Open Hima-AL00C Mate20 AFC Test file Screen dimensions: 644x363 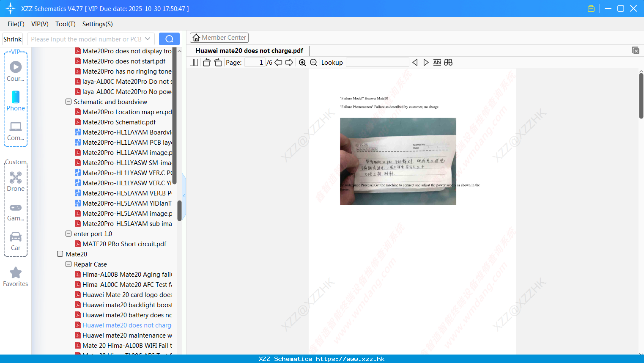(x=123, y=284)
